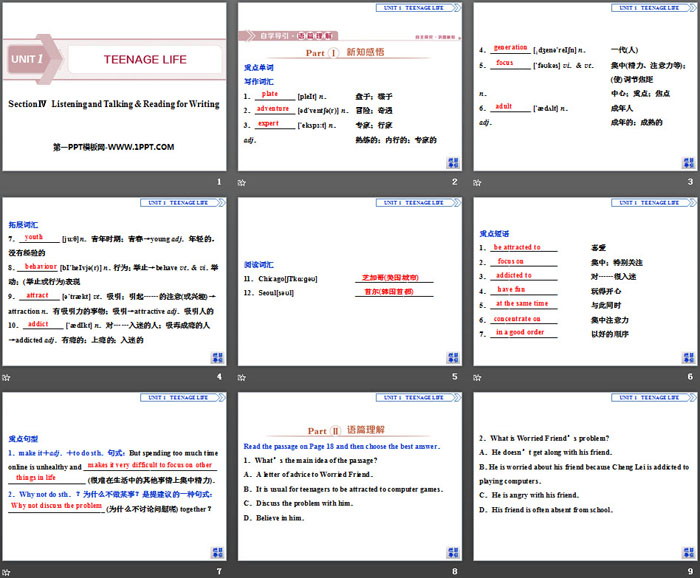
Task: Click the blue corner icon on slide 7
Action: coord(217,552)
